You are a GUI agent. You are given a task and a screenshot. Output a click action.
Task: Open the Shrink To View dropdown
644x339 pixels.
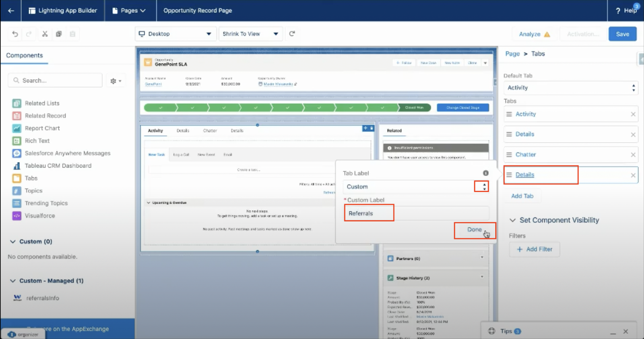(x=250, y=34)
